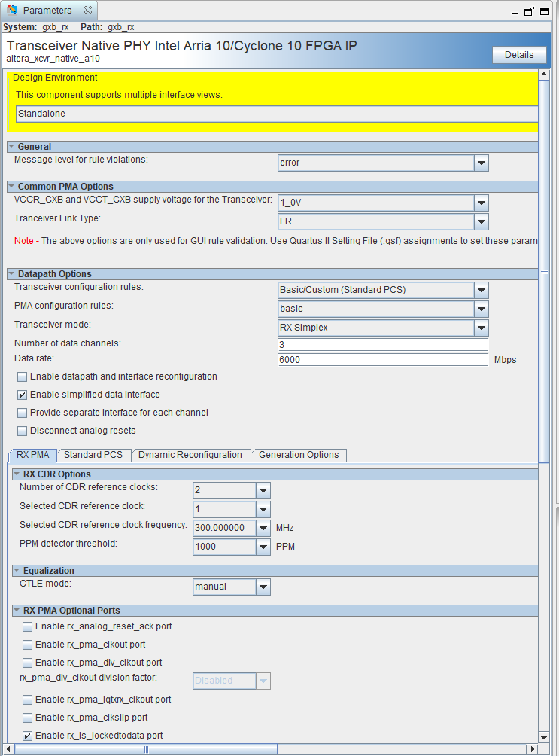
Task: Click the horizontal scrollbar thumb
Action: (146, 749)
